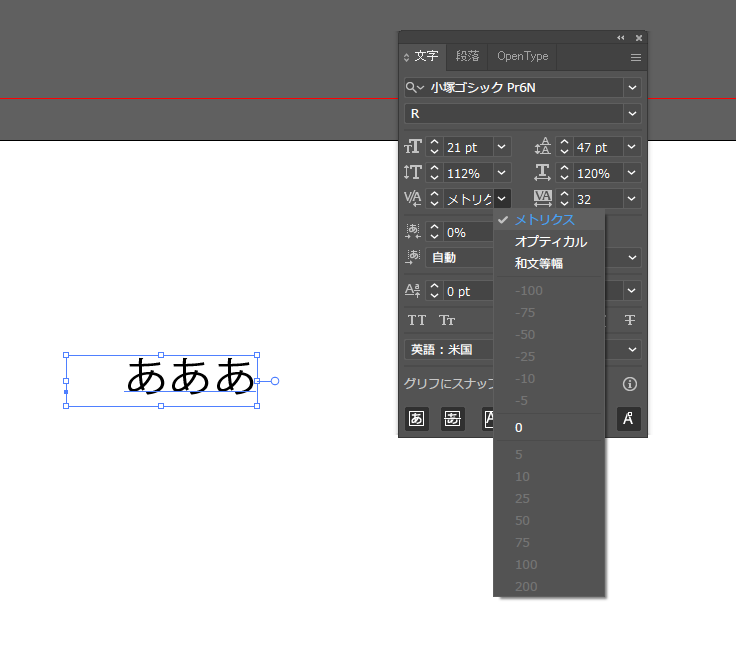Click the font size icon
The width and height of the screenshot is (736, 651).
point(414,147)
